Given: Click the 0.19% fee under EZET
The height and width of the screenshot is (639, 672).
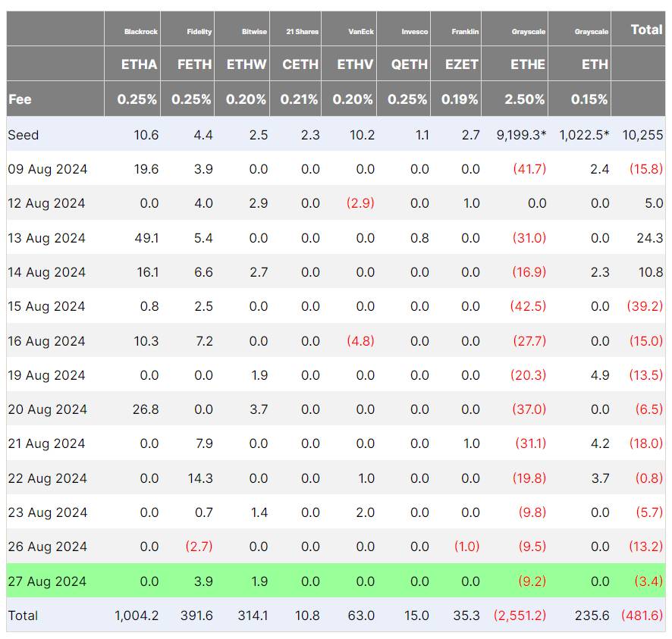Looking at the screenshot, I should [x=460, y=99].
